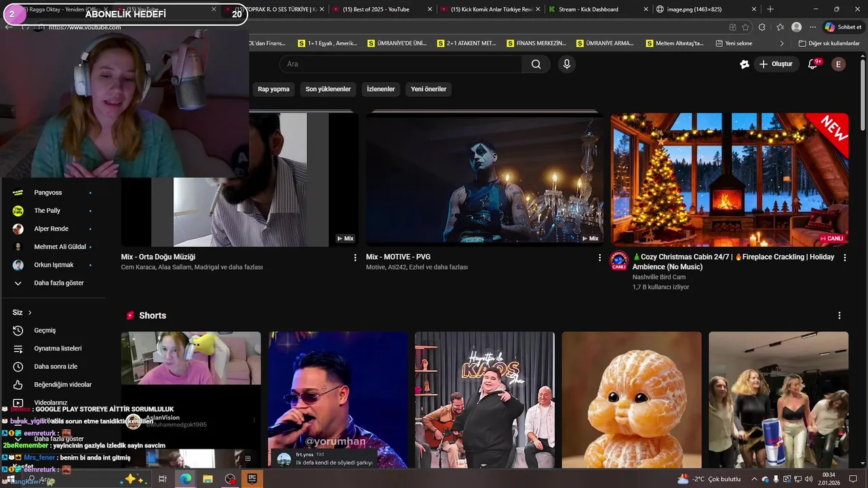The image size is (868, 488).
Task: Add this page to favorites star
Action: tap(745, 27)
